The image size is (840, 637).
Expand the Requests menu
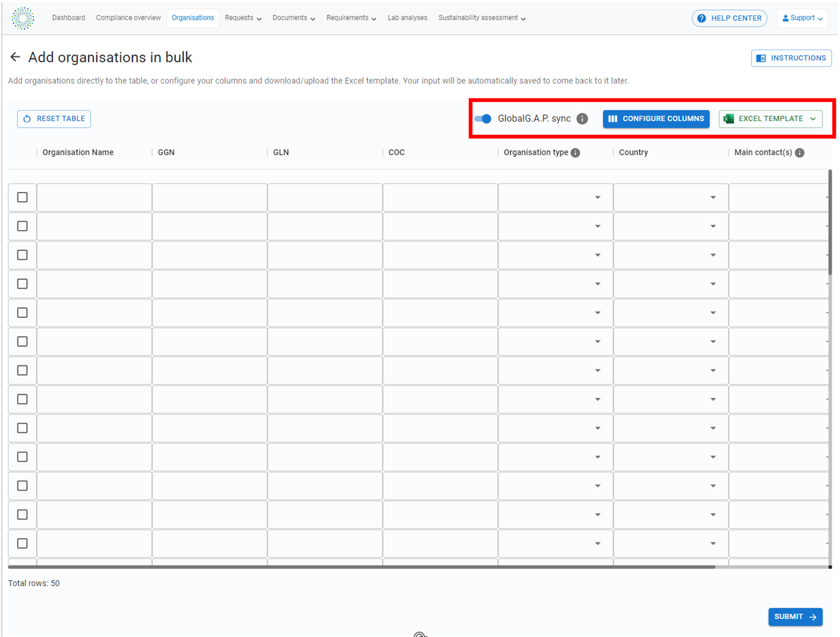[x=243, y=18]
